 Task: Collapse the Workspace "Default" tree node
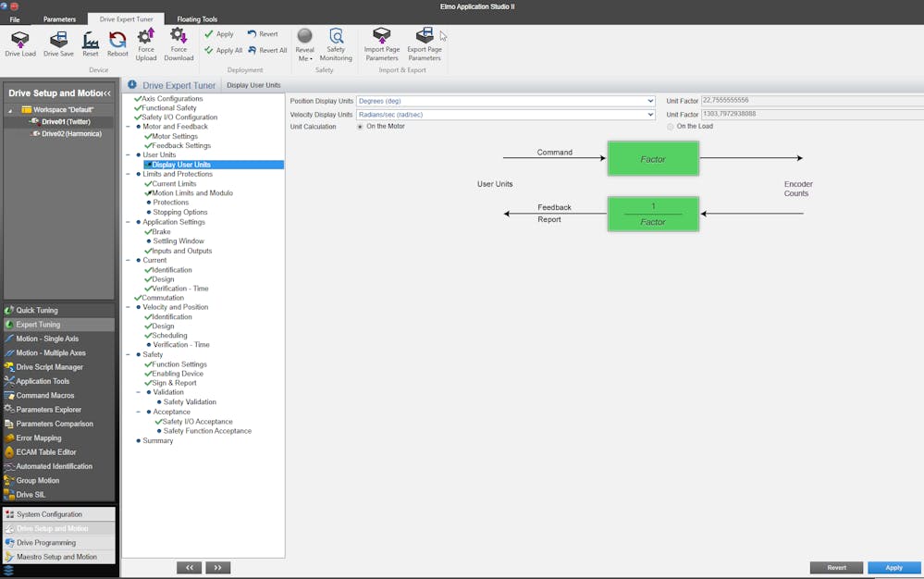10,110
